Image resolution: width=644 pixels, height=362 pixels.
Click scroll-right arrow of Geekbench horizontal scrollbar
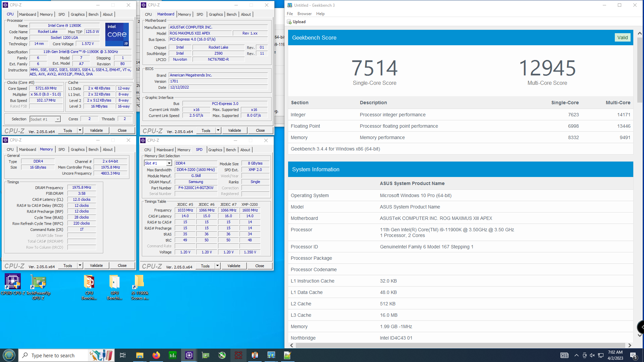(x=630, y=345)
